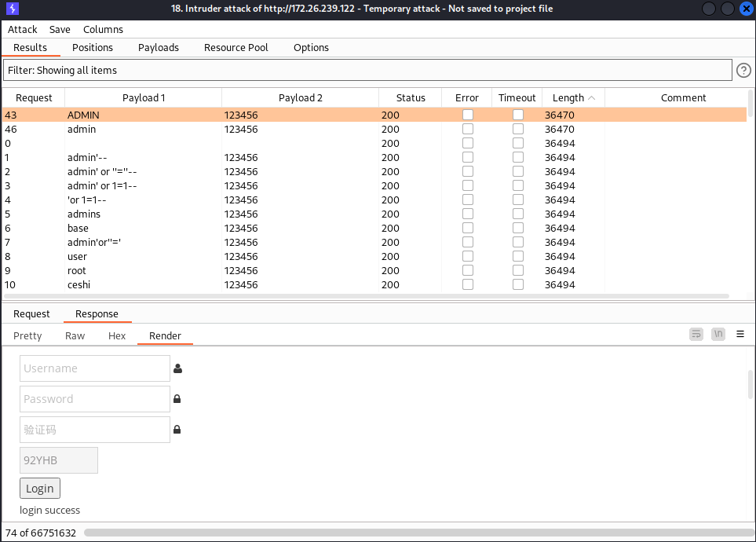
Task: Click the Length column sort arrow
Action: tap(592, 98)
